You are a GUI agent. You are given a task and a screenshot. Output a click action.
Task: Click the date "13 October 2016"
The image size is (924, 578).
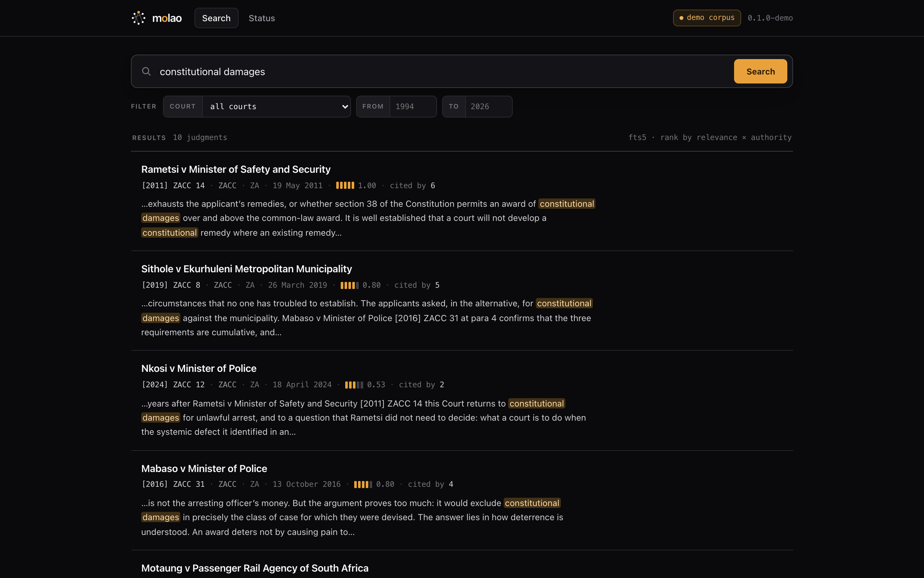tap(307, 484)
